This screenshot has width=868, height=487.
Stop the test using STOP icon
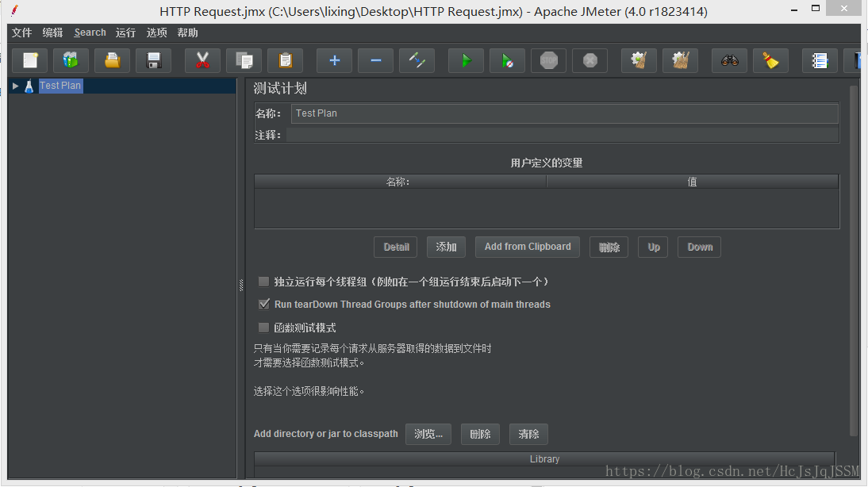548,60
